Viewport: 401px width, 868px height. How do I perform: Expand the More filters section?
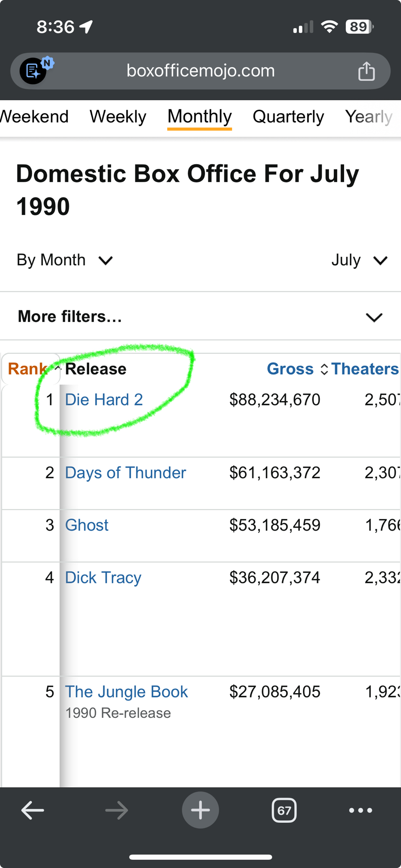pyautogui.click(x=200, y=317)
